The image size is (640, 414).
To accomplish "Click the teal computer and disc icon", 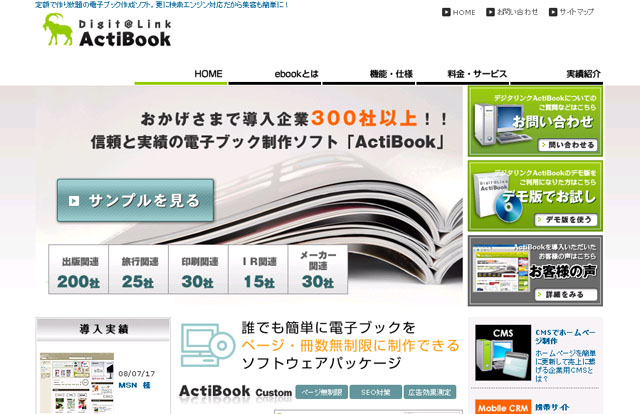I will tap(208, 345).
